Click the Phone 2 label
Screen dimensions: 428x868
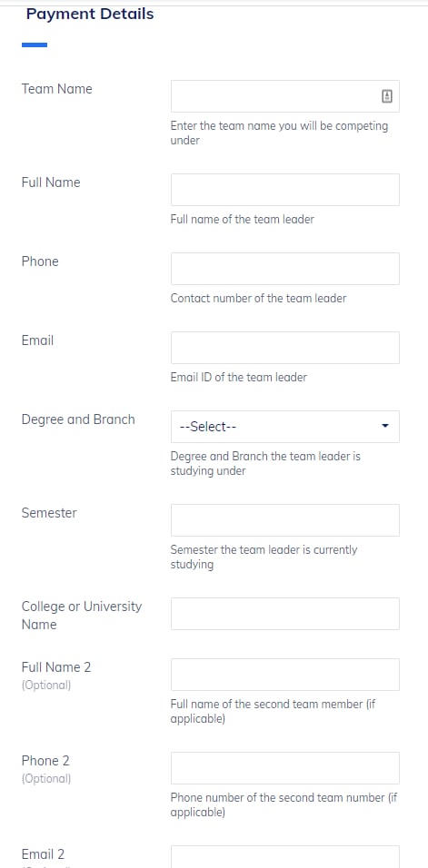(x=45, y=761)
